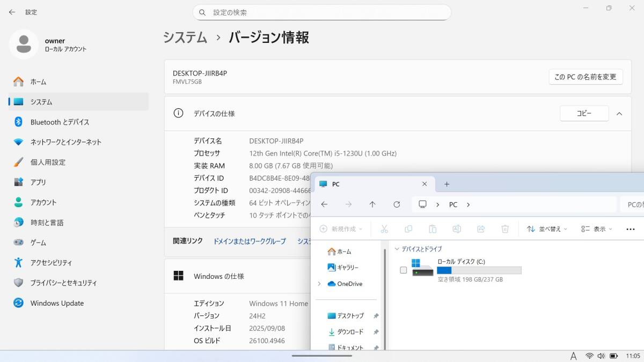
Task: Click the Paste icon in Explorer toolbar
Action: pyautogui.click(x=433, y=228)
